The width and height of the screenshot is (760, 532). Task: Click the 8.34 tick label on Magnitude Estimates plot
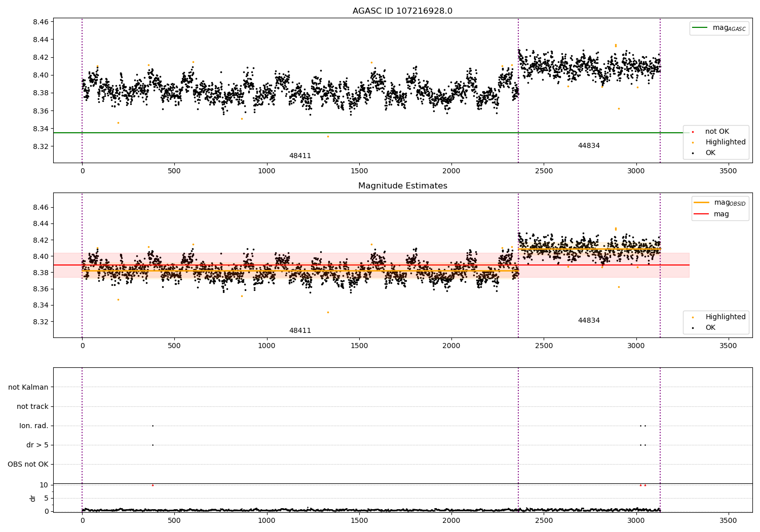40,306
